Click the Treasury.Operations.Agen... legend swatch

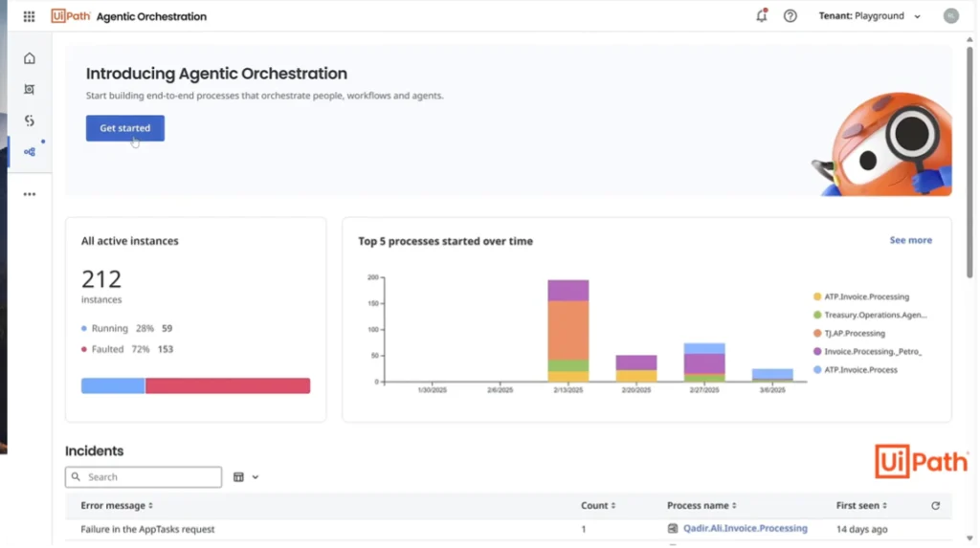pos(817,315)
